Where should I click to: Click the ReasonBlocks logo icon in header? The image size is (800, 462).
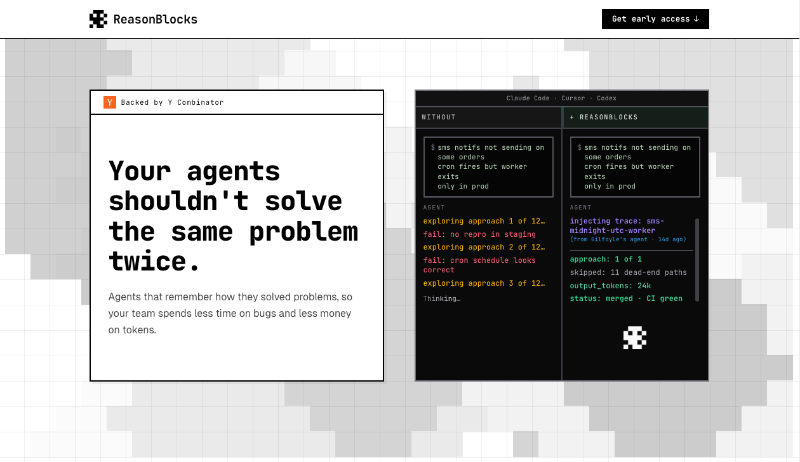click(98, 19)
